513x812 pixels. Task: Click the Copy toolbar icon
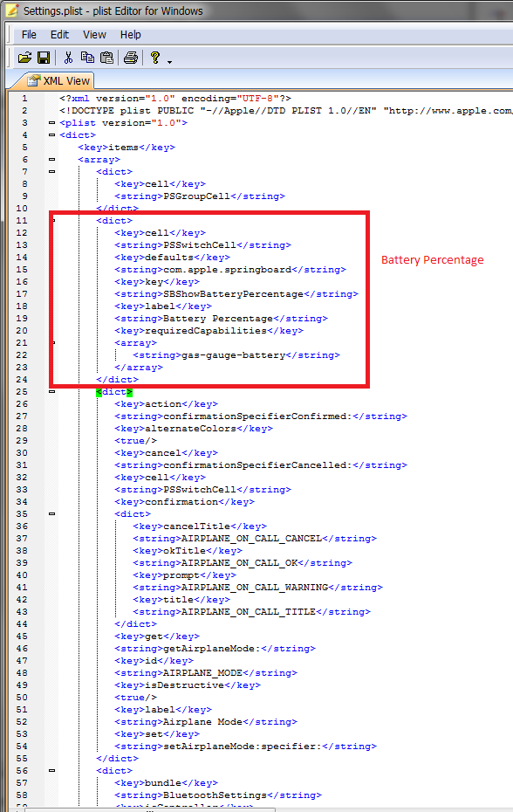[x=87, y=58]
